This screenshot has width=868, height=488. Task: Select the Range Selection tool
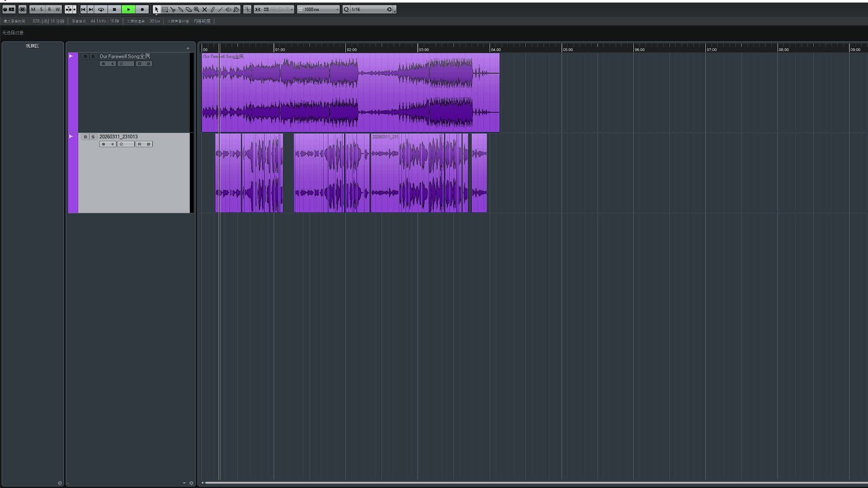pos(165,9)
